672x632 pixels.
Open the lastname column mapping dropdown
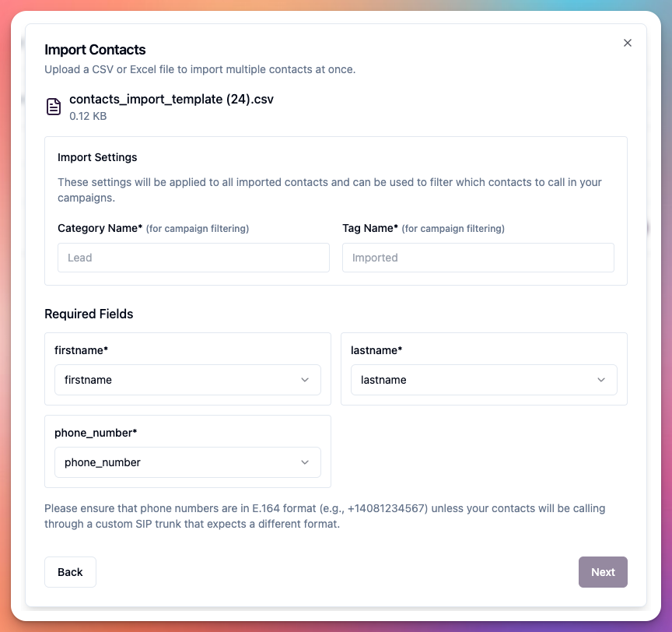[484, 380]
